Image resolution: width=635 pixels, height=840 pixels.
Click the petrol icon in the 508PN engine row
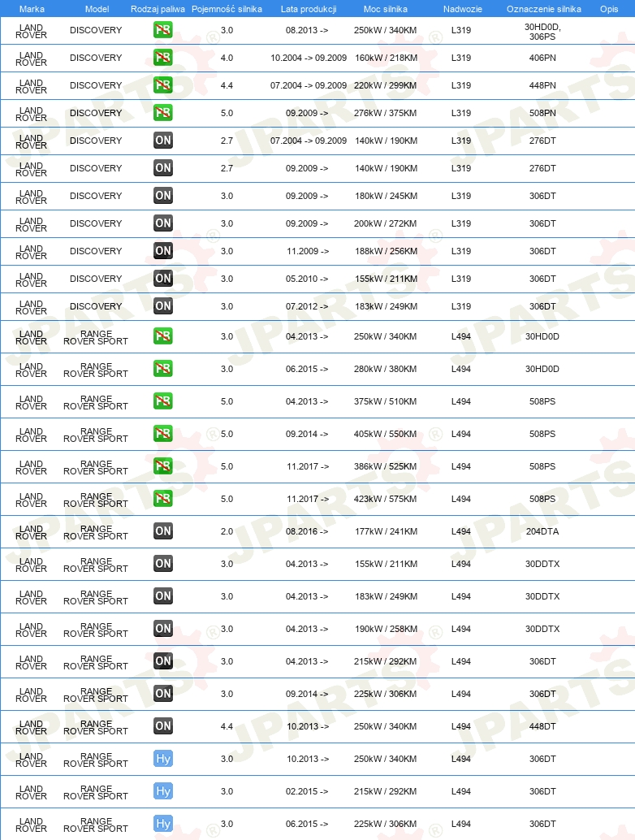click(162, 113)
